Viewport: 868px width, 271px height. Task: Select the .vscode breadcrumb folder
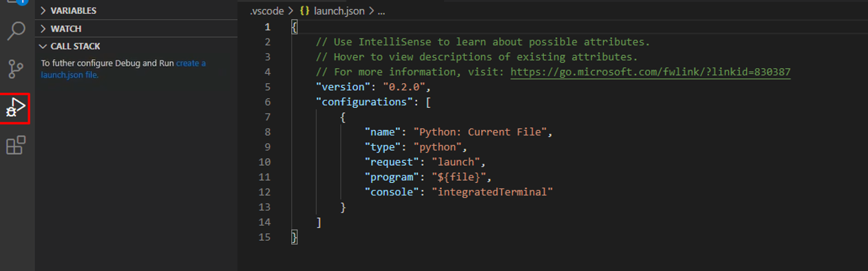pos(266,10)
